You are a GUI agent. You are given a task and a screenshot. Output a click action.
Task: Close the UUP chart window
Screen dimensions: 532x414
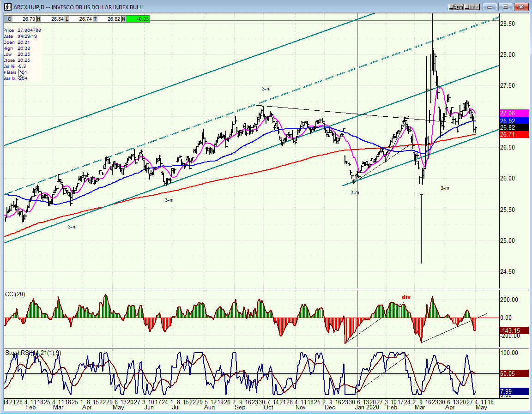click(x=521, y=7)
